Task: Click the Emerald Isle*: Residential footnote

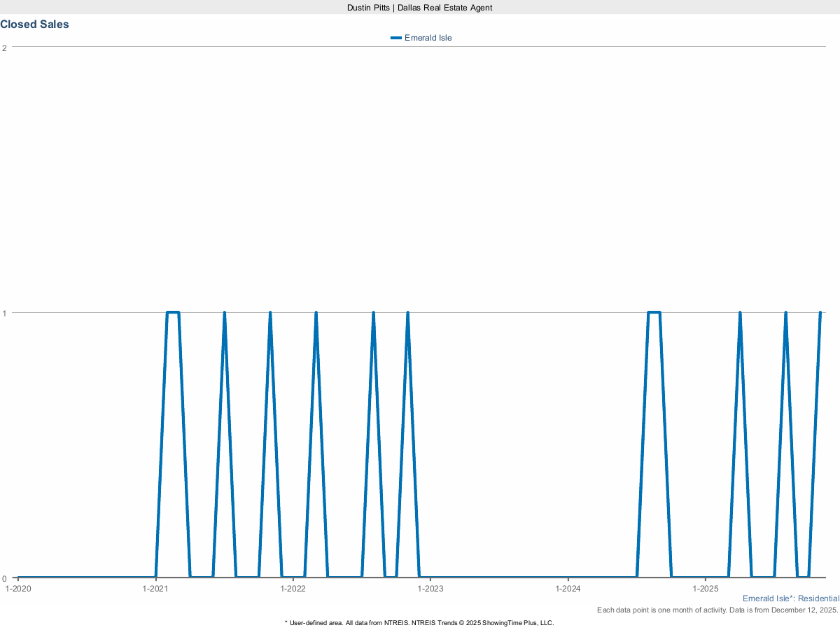Action: [790, 598]
